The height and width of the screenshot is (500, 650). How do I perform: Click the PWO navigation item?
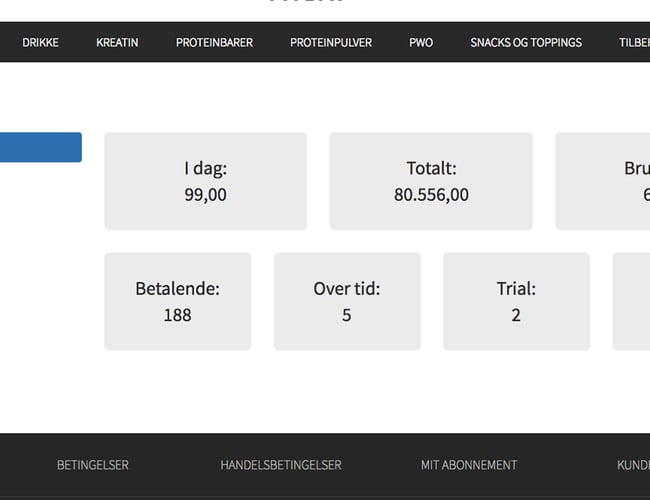(421, 43)
